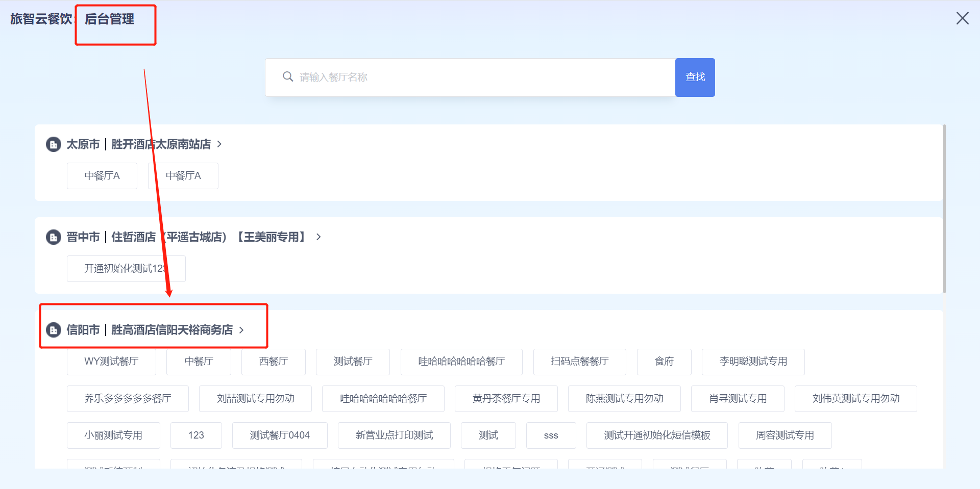Image resolution: width=980 pixels, height=489 pixels.
Task: Select WY测试餐厅
Action: click(x=111, y=362)
